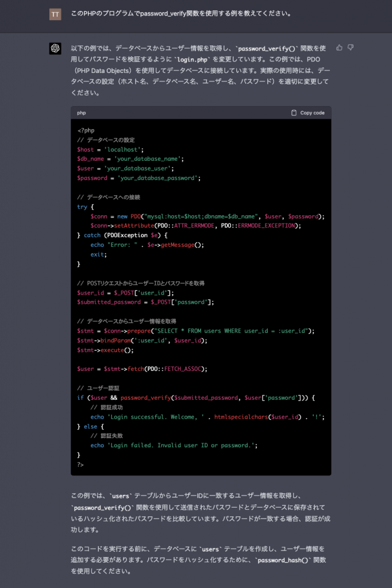Click the comment 認証失敗

(107, 436)
